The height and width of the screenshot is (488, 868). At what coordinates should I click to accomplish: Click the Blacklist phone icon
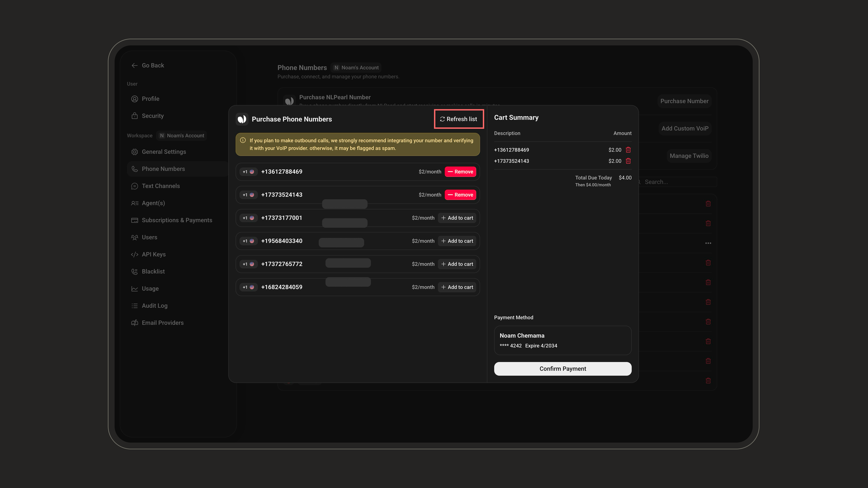tap(134, 271)
